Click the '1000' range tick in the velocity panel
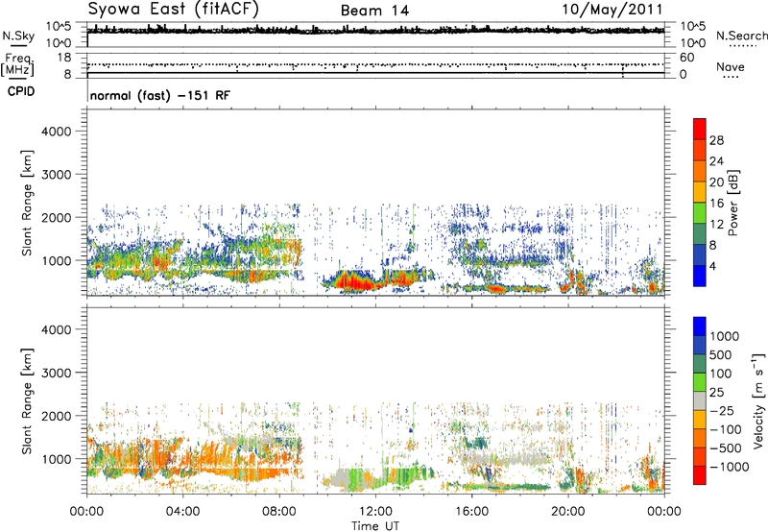This screenshot has width=768, height=532. click(57, 459)
